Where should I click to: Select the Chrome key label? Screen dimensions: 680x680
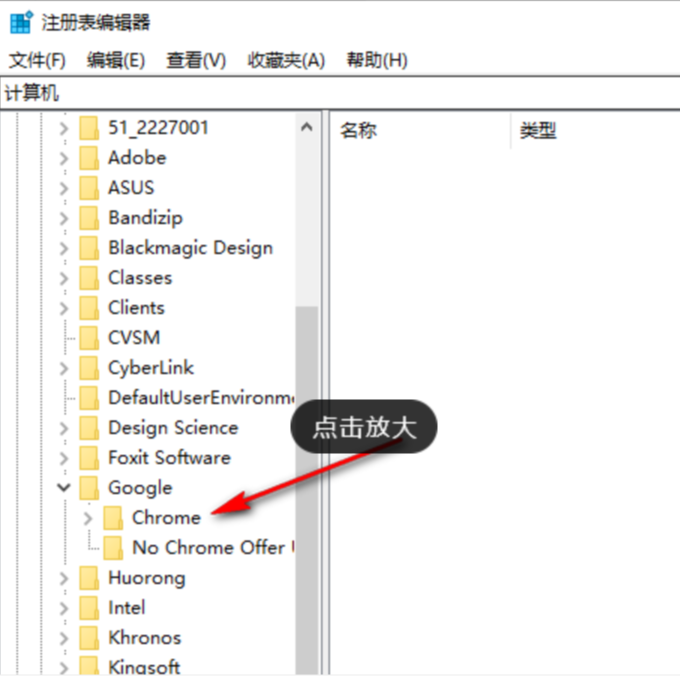pos(167,518)
